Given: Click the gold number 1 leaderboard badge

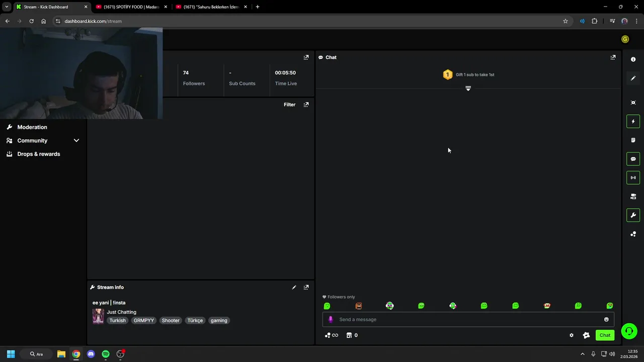Looking at the screenshot, I should point(447,74).
